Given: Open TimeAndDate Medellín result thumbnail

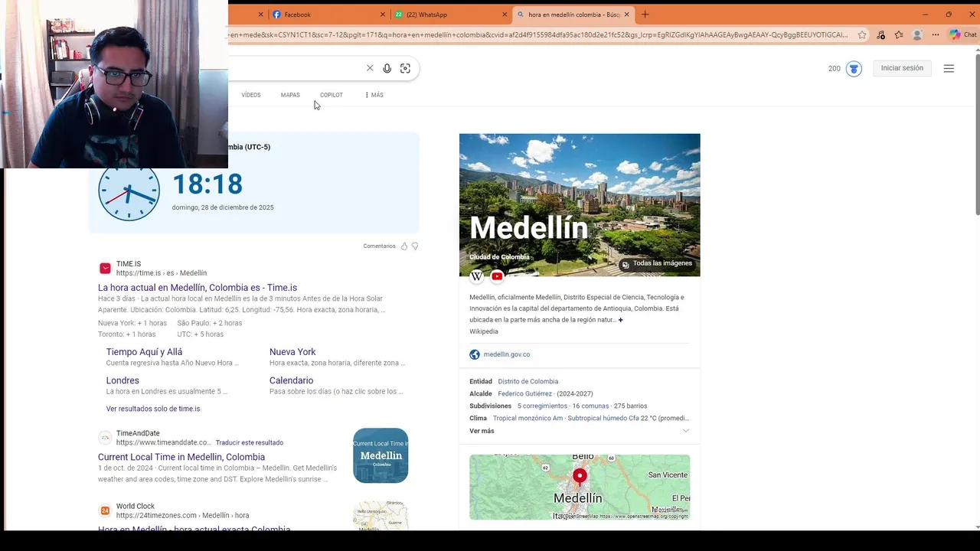Looking at the screenshot, I should 381,455.
